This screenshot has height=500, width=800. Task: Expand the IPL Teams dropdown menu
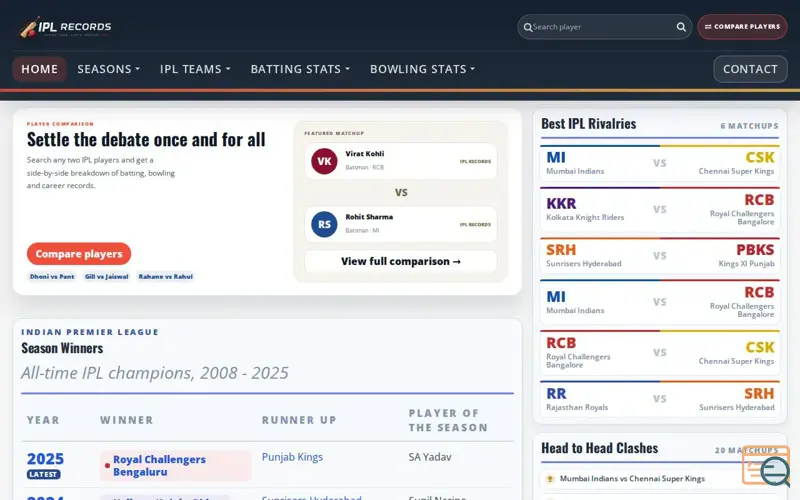coord(195,69)
